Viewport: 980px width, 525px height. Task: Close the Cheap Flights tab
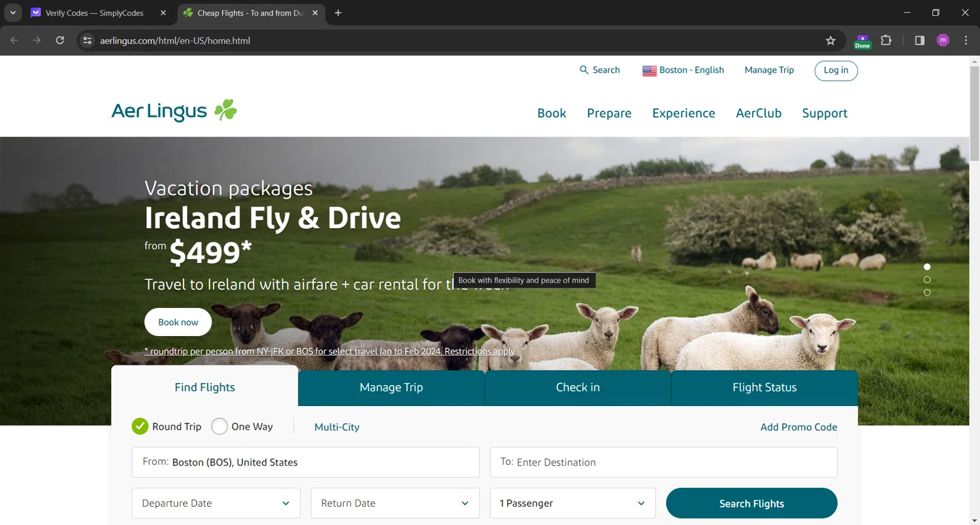tap(315, 13)
